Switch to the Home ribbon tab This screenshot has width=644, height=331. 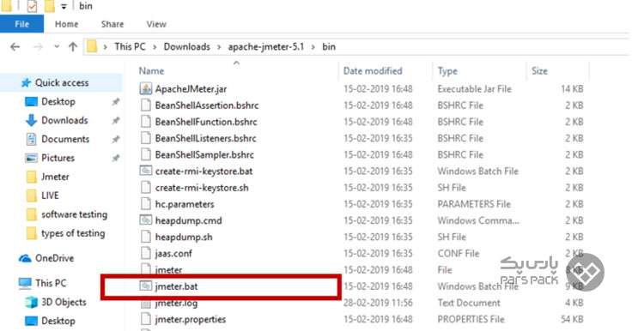(x=66, y=24)
